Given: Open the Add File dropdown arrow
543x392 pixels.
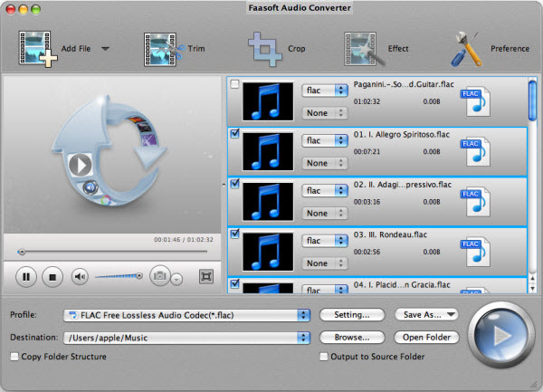Looking at the screenshot, I should [x=106, y=49].
